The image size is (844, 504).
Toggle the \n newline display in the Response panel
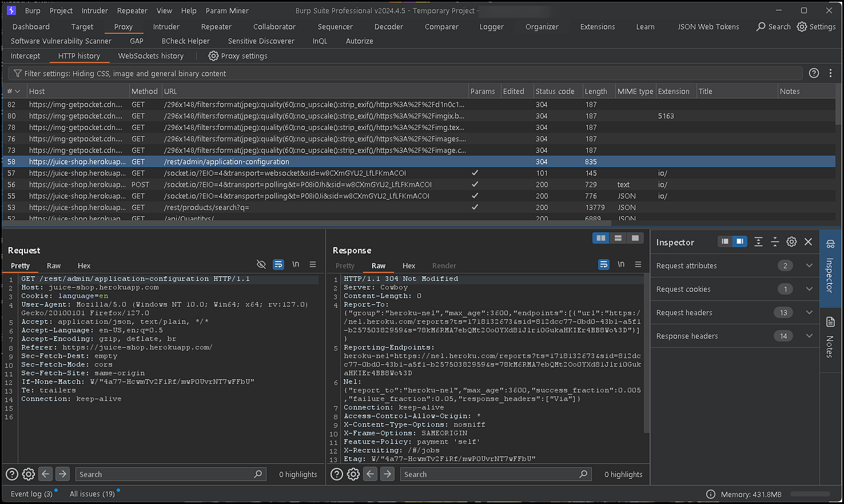[x=622, y=264]
